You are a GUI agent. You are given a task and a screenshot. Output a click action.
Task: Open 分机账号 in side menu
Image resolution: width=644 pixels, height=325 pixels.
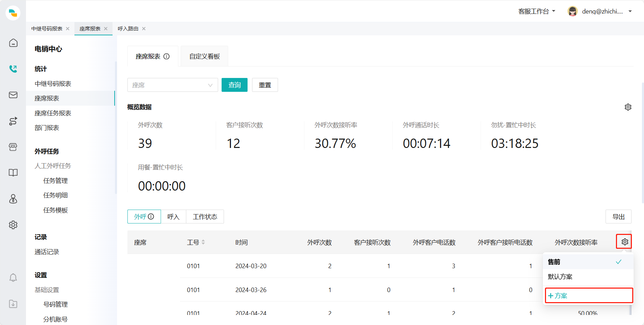[x=55, y=319]
